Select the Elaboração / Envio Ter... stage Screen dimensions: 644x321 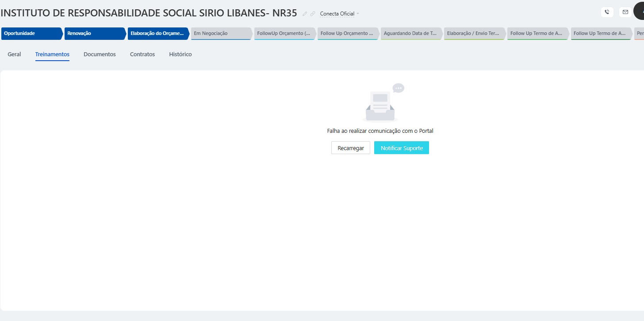[474, 34]
